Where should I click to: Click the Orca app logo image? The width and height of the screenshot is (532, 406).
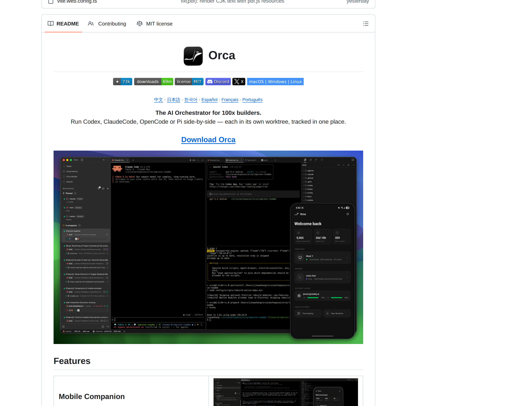click(x=193, y=56)
